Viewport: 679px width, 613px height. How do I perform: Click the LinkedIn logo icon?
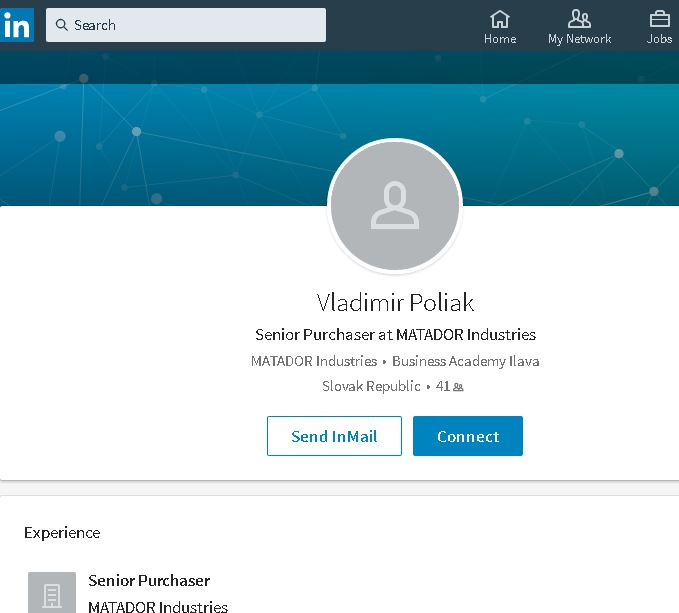click(x=17, y=25)
